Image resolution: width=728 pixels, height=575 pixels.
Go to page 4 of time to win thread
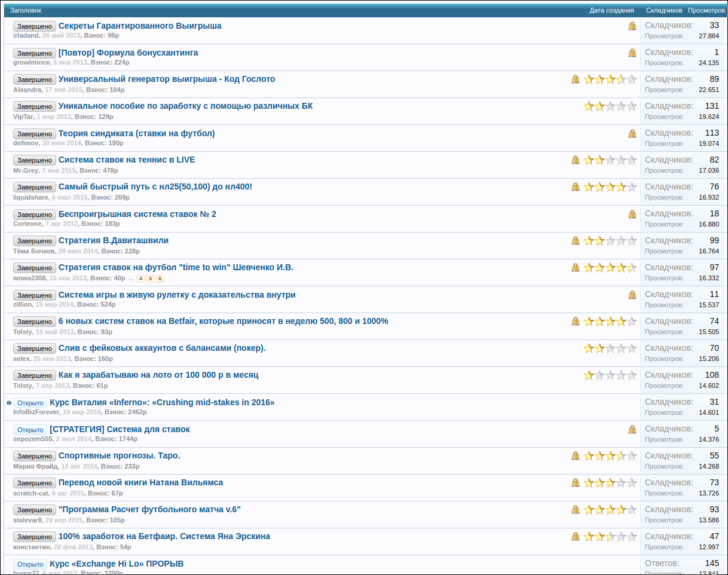[x=140, y=279]
